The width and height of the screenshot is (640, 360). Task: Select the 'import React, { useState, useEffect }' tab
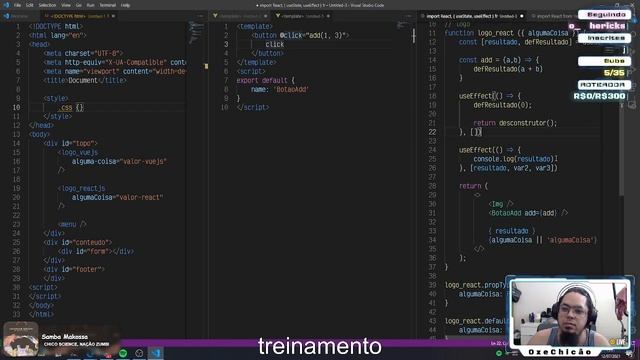[x=471, y=16]
